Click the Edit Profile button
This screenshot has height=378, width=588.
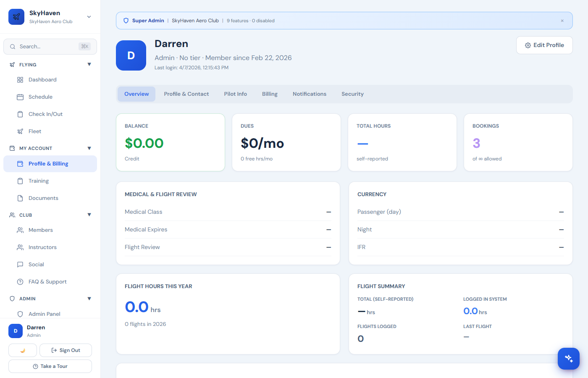(x=544, y=45)
